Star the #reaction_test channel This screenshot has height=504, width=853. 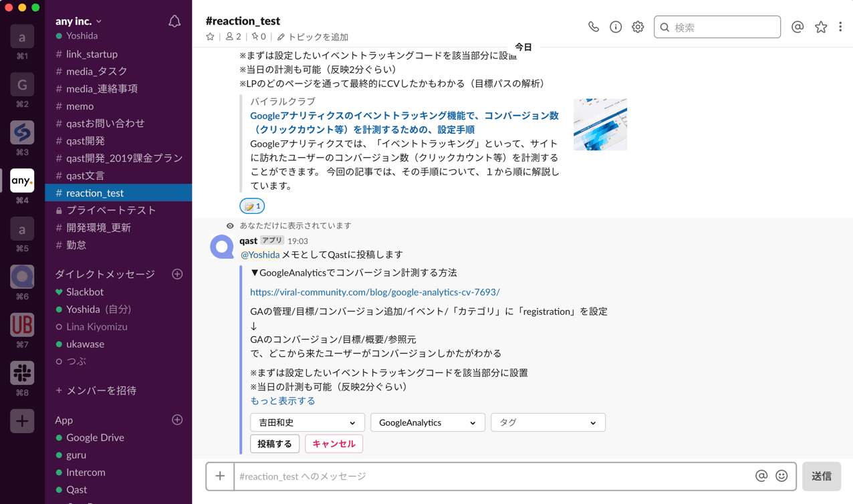211,37
